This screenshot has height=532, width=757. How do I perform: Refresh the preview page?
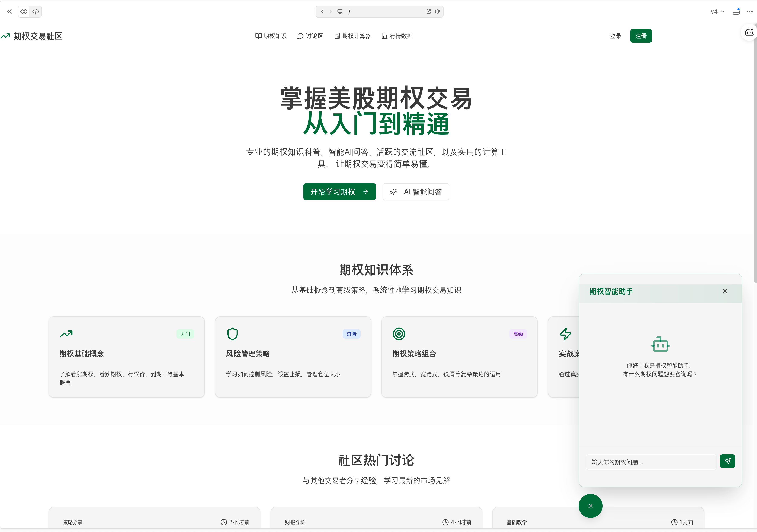tap(437, 12)
